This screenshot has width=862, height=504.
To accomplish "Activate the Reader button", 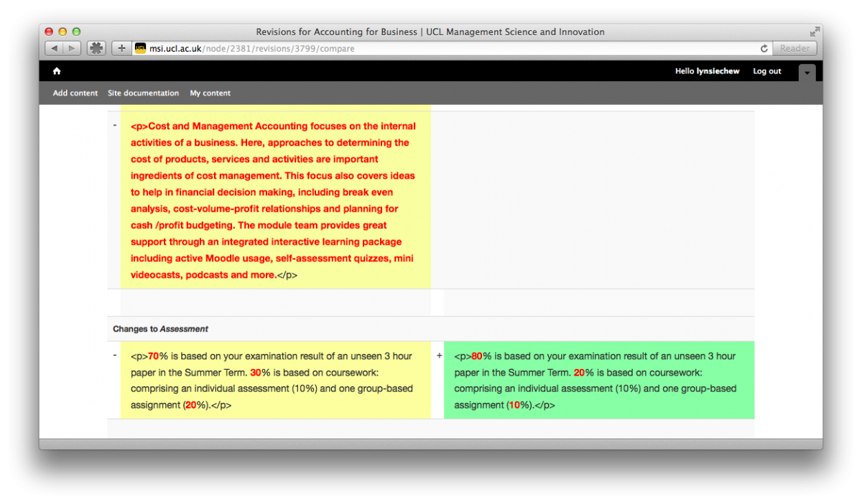I will (794, 48).
